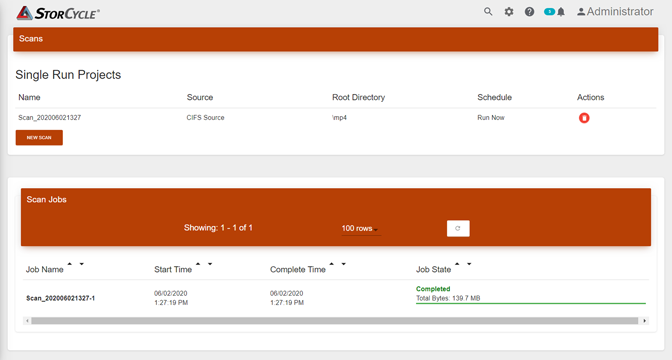Click the green job progress bar
672x360 pixels.
531,303
